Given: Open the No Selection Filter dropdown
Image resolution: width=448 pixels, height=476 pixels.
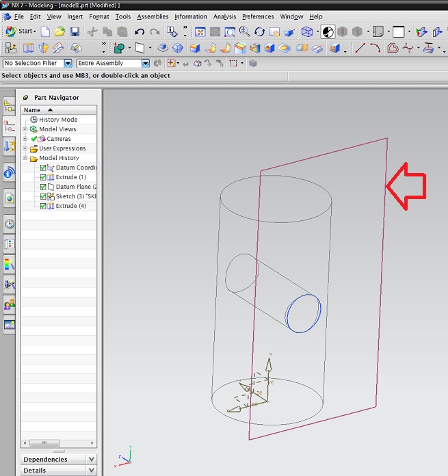Looking at the screenshot, I should (68, 63).
